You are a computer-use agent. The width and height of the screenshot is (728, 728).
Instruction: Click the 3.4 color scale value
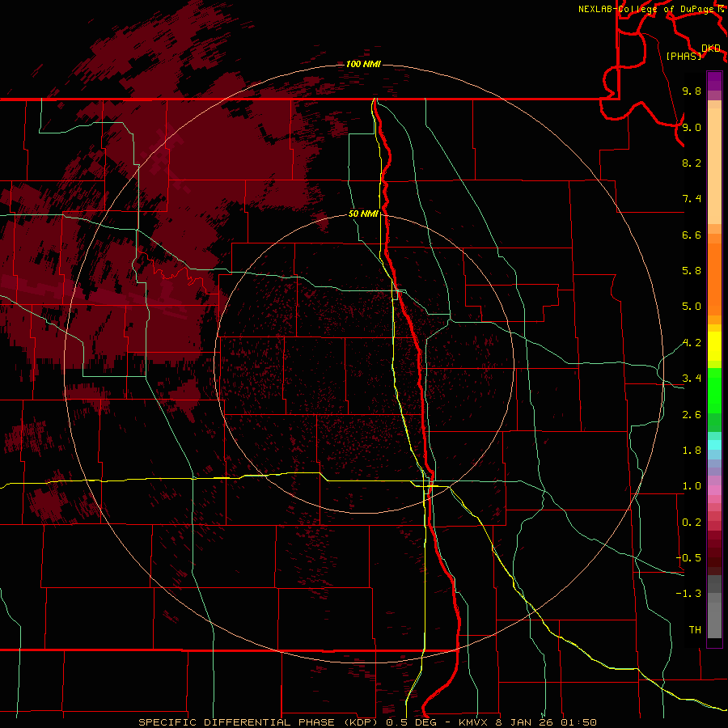pos(692,379)
